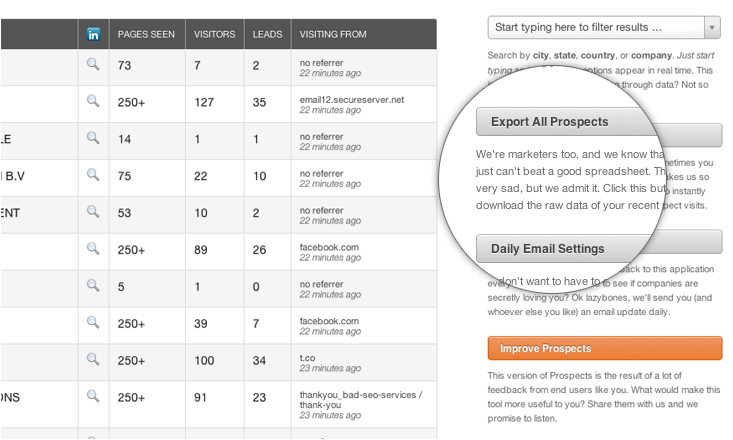Viewport: 733px width, 440px height.
Task: Click magnifier icon in the t.co row
Action: coord(94,359)
